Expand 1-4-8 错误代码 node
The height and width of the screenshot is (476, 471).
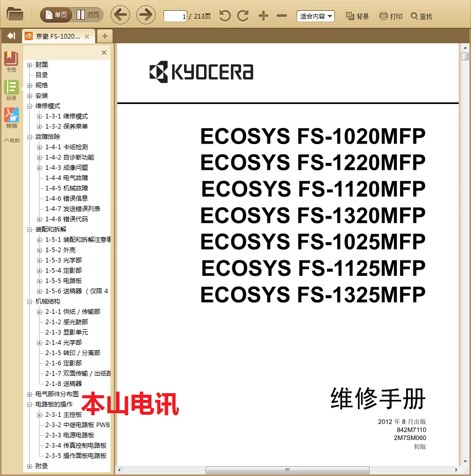click(x=39, y=219)
